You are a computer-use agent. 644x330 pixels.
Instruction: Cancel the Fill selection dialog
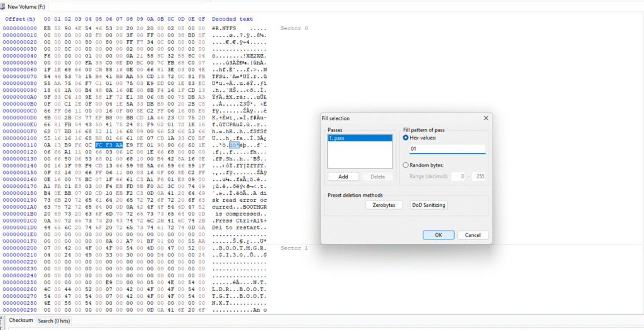472,235
